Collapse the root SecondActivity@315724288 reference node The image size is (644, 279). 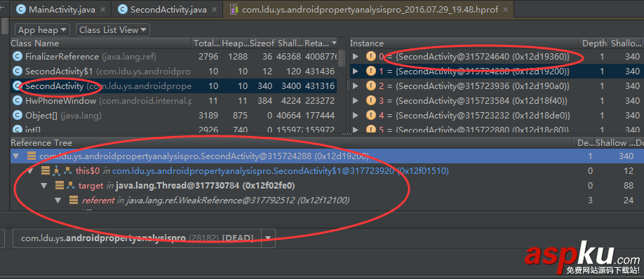(x=16, y=156)
